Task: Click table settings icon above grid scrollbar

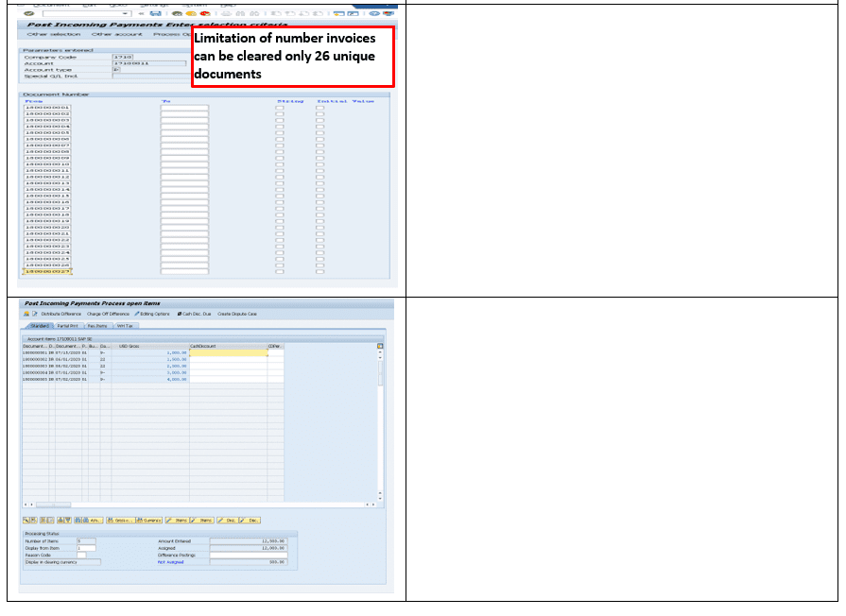Action: click(380, 347)
